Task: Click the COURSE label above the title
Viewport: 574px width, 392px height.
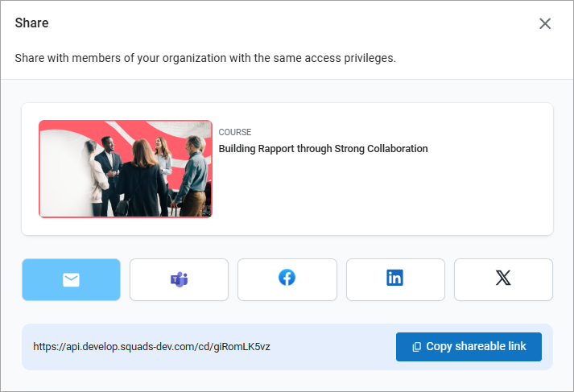Action: click(235, 133)
